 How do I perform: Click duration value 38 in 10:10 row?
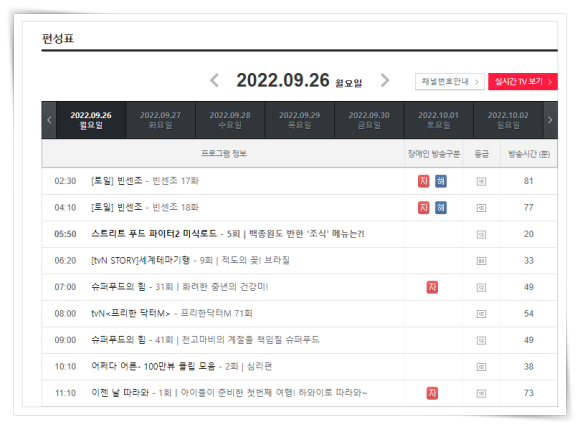click(528, 366)
